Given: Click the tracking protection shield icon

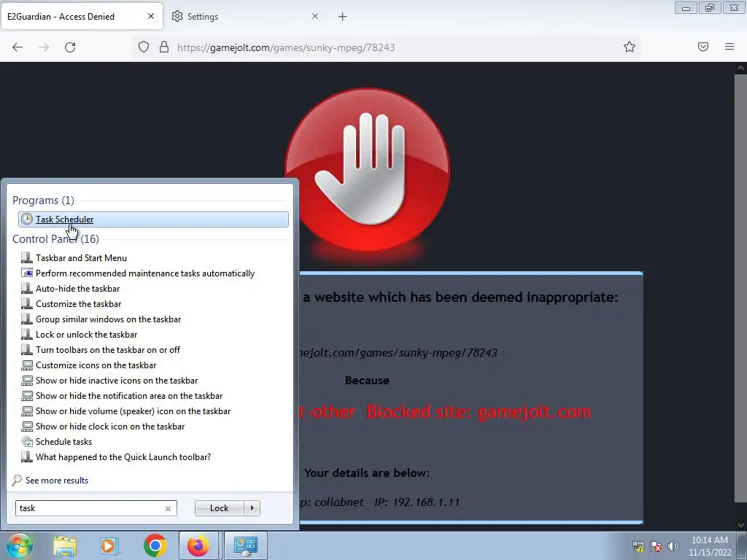Looking at the screenshot, I should [144, 47].
